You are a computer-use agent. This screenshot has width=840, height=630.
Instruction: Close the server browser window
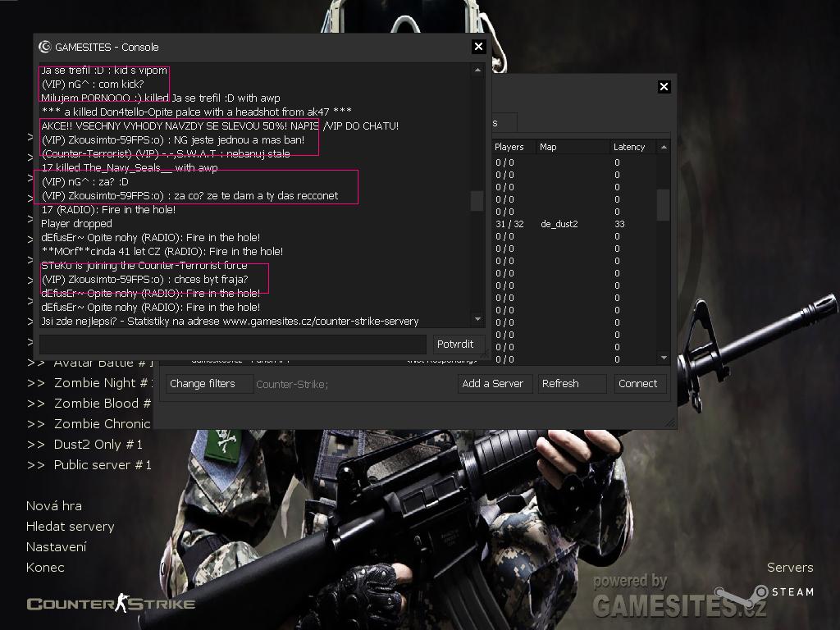coord(664,87)
